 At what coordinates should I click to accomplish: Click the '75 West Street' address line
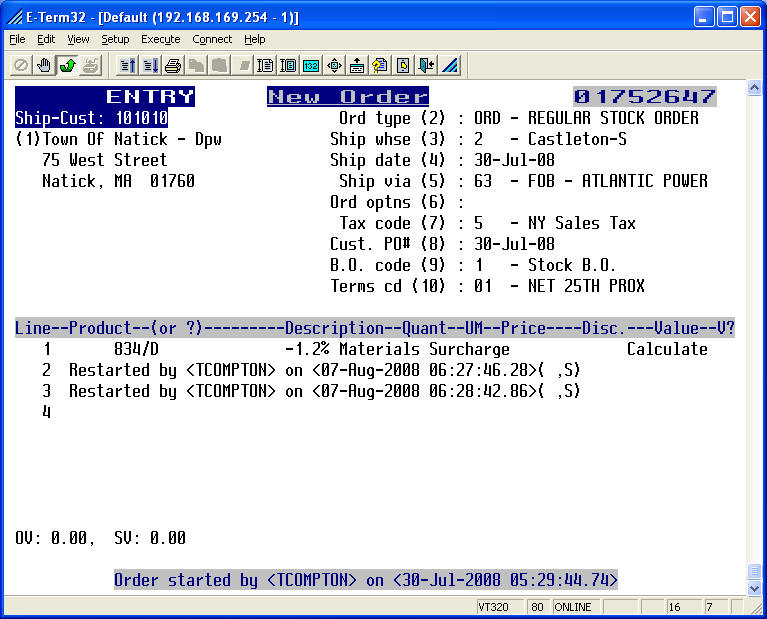[x=105, y=160]
